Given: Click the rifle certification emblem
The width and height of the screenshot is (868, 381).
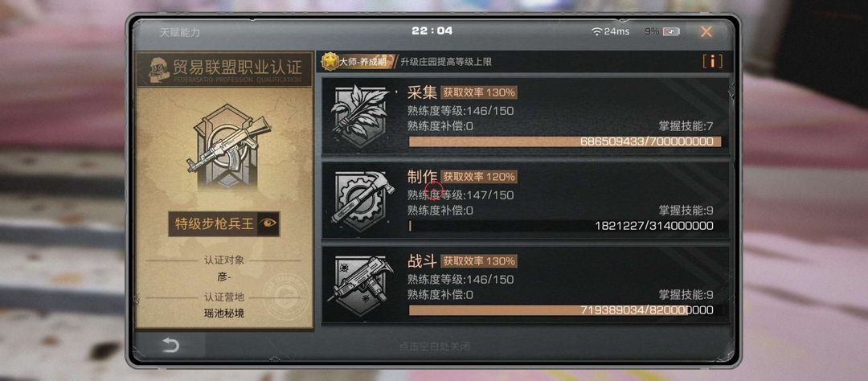Looking at the screenshot, I should click(x=227, y=147).
